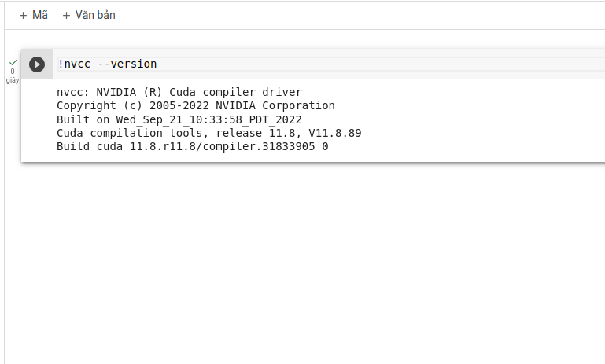Click the plus icon beside Văn bản
This screenshot has width=605, height=364.
pos(66,15)
